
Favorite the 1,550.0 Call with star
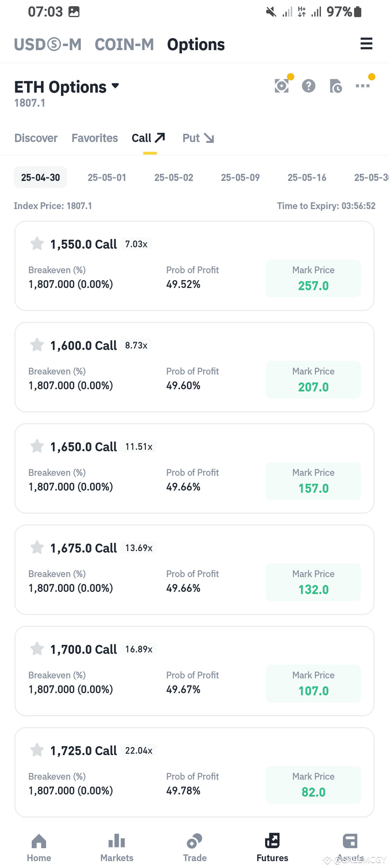pyautogui.click(x=37, y=244)
